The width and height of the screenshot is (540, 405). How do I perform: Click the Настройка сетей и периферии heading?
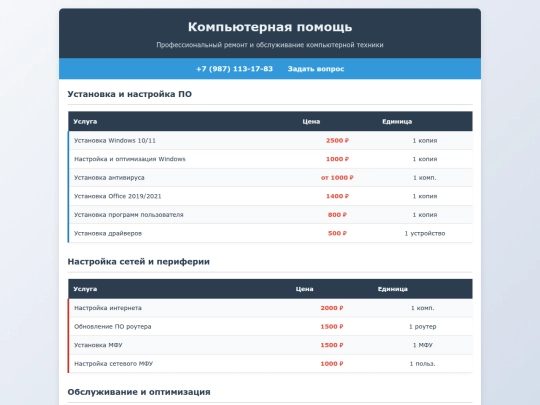(138, 262)
